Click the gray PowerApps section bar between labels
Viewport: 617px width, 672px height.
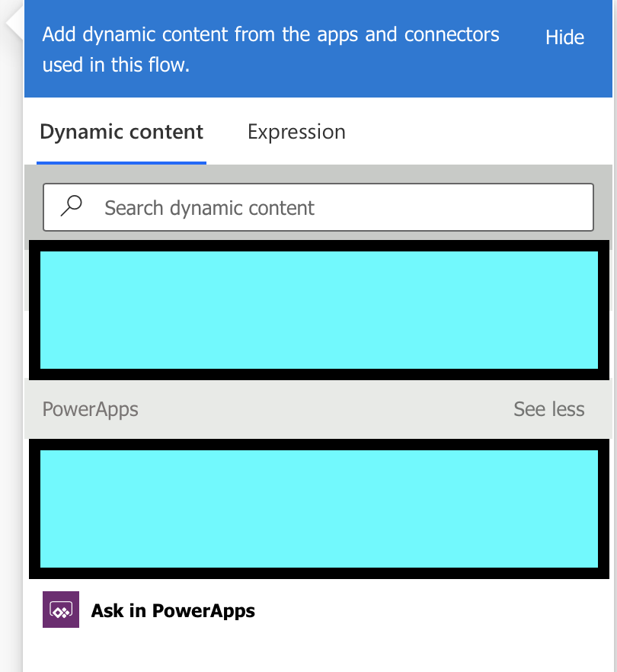point(326,409)
